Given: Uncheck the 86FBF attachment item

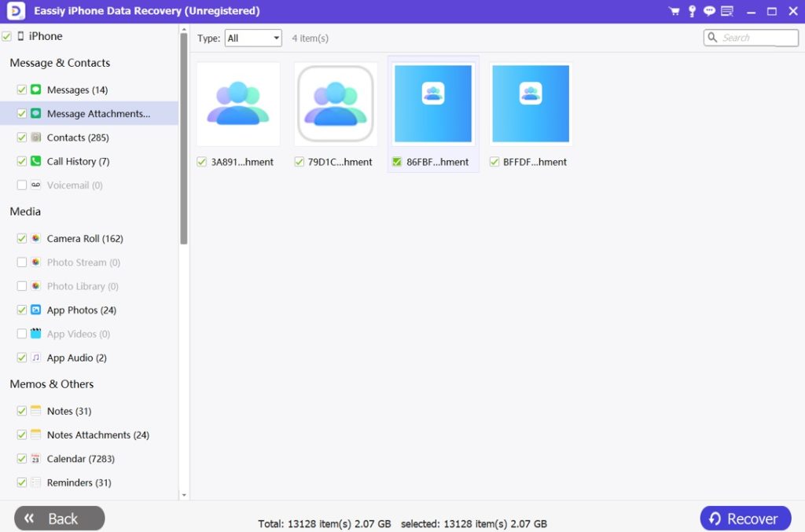Looking at the screenshot, I should tap(395, 162).
